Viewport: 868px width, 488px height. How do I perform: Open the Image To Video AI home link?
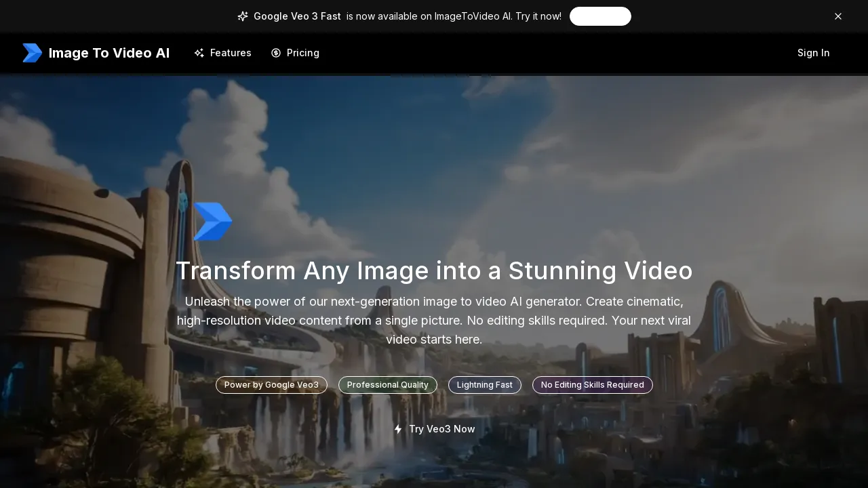coord(96,53)
